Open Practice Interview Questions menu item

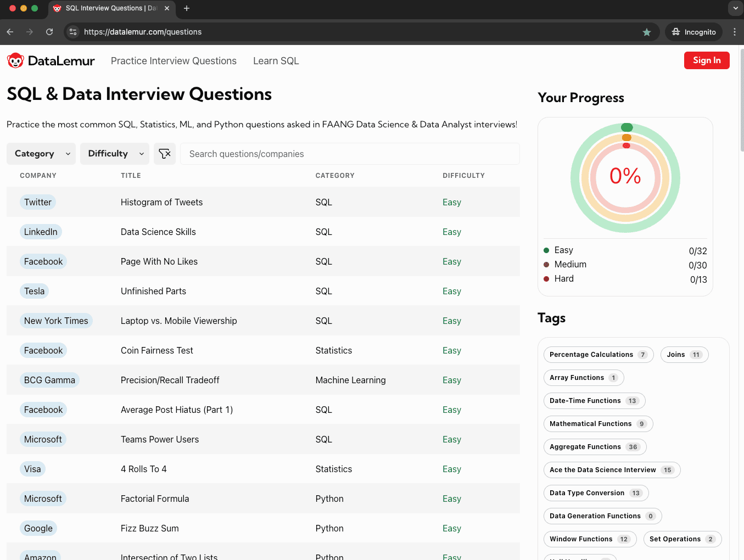pos(174,61)
